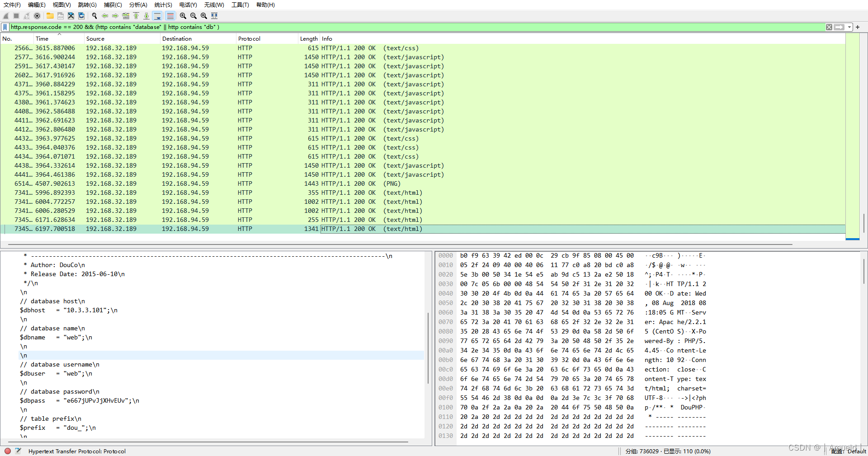Go forward to next packet in history

coord(115,16)
